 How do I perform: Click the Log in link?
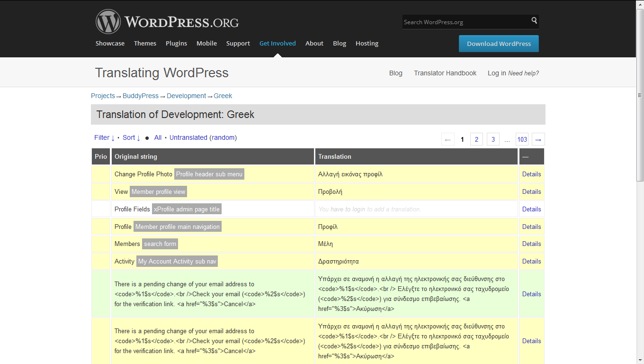[497, 73]
